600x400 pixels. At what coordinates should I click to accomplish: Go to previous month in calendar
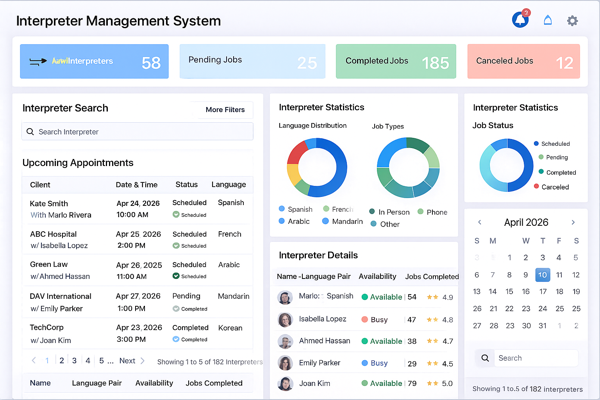479,222
